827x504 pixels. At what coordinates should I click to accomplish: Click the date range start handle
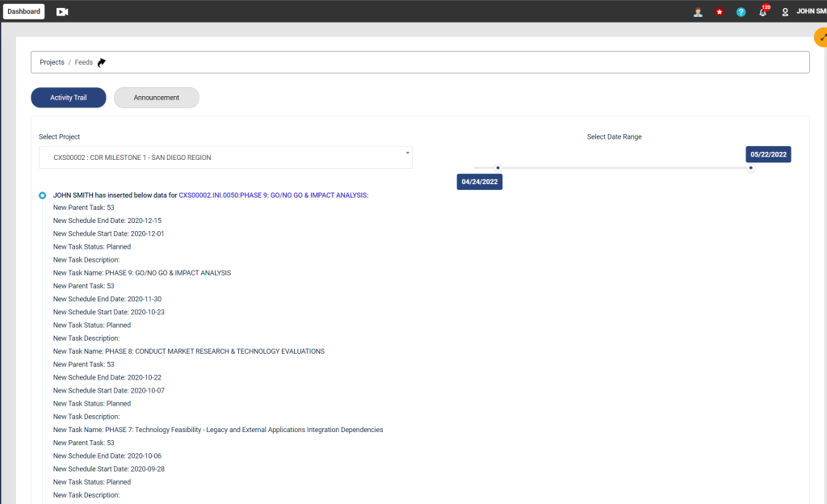click(497, 168)
